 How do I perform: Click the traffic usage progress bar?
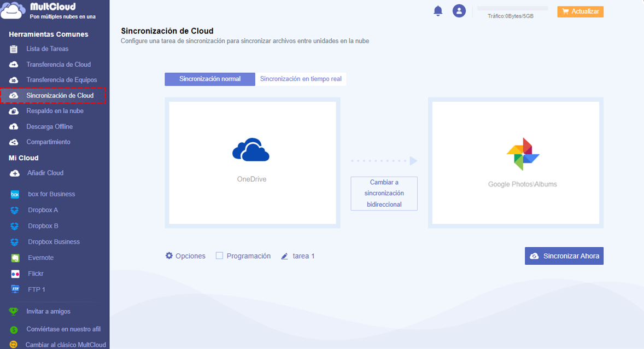click(512, 8)
